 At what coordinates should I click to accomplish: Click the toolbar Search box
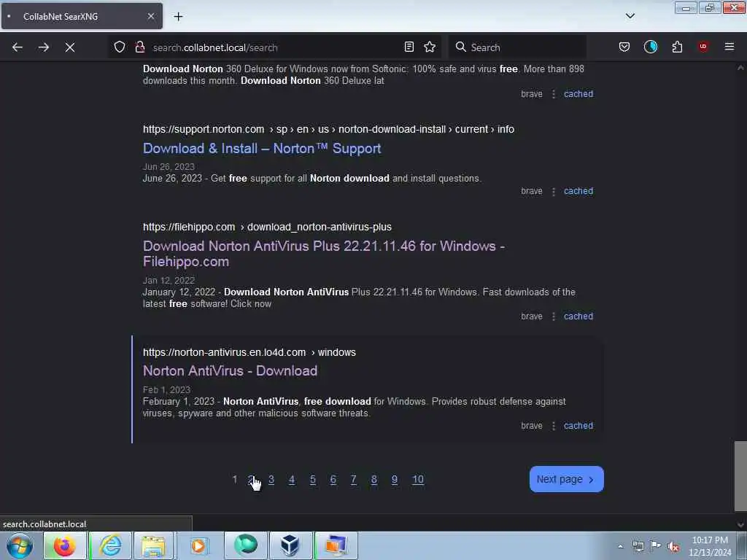pyautogui.click(x=517, y=47)
